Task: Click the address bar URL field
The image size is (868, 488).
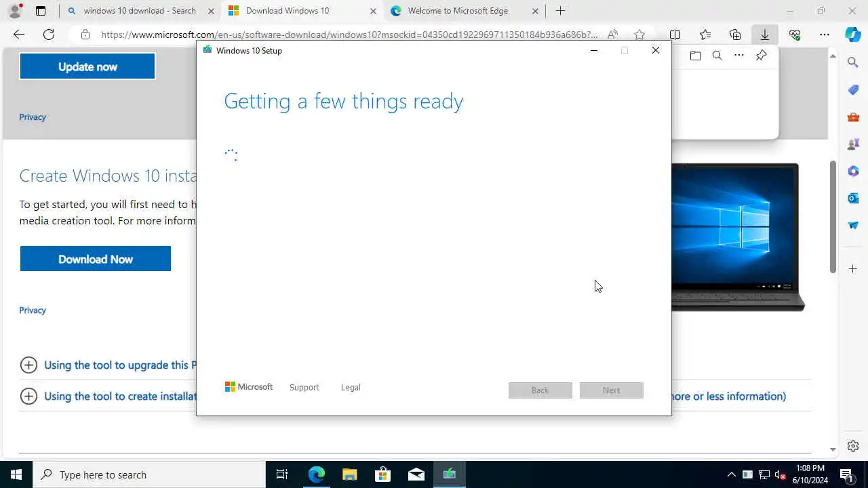Action: coord(349,35)
